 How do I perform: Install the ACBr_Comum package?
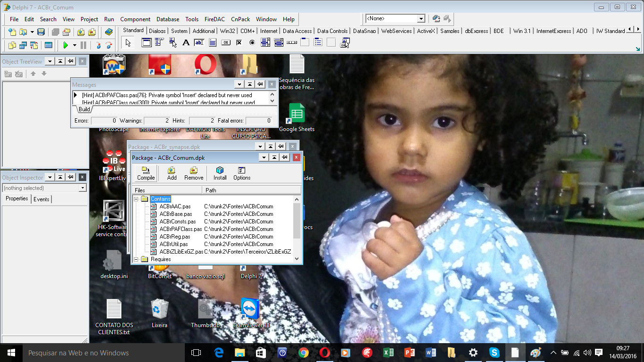220,173
